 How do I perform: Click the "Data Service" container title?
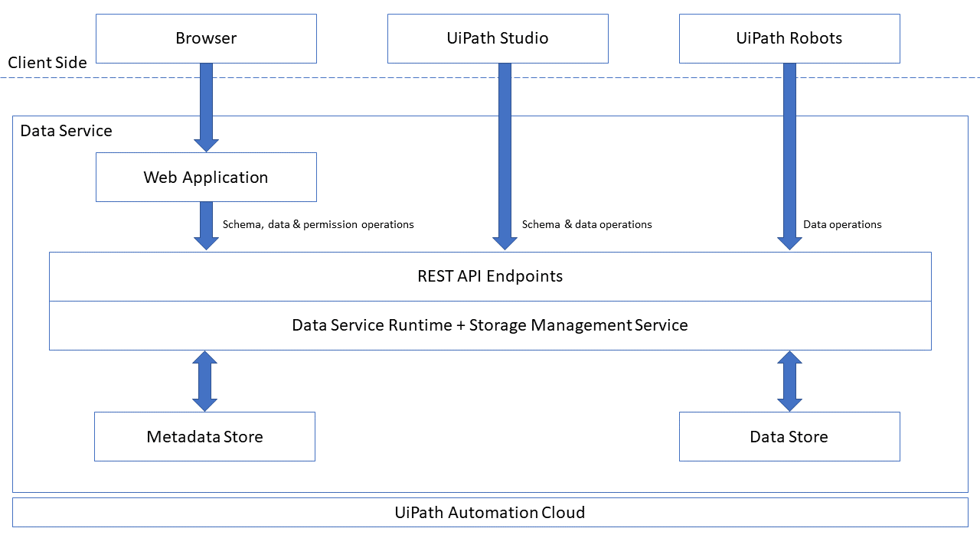coord(66,131)
